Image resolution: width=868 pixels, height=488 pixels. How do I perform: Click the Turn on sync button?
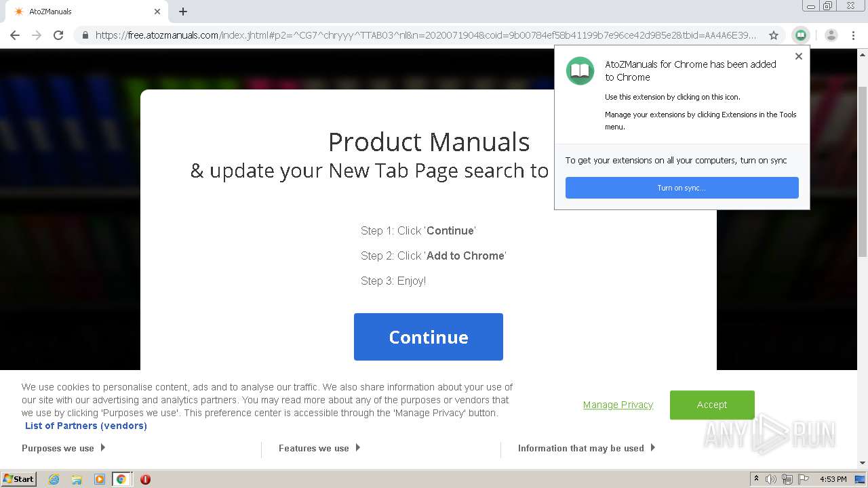tap(682, 188)
